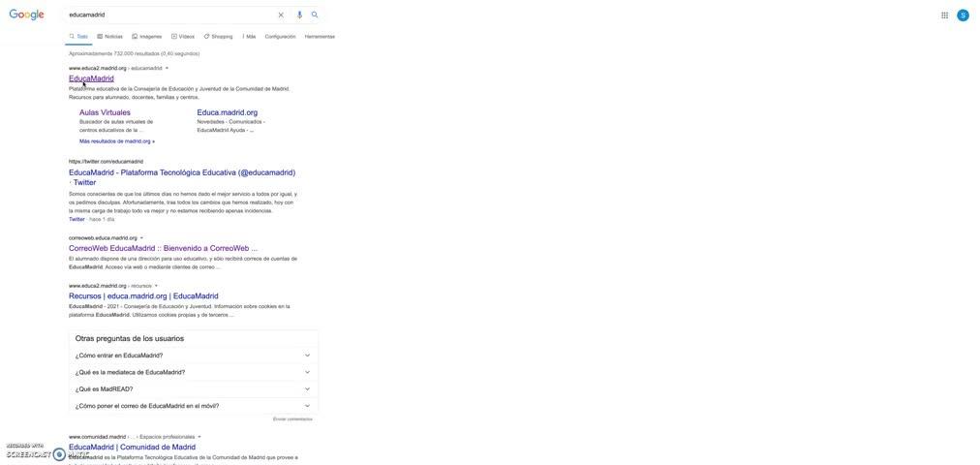Open EducaMadrid | Comunidad de Madrid result
This screenshot has width=980, height=465.
click(x=132, y=447)
